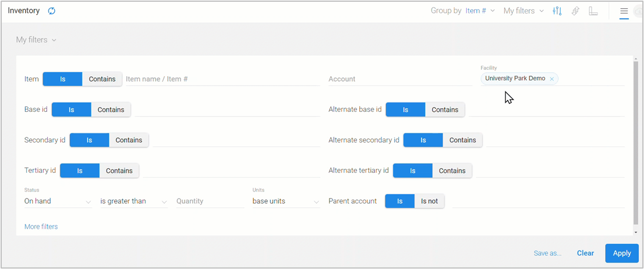Open the filter sliders icon in header
Viewport: 644px width, 269px height.
coord(557,11)
